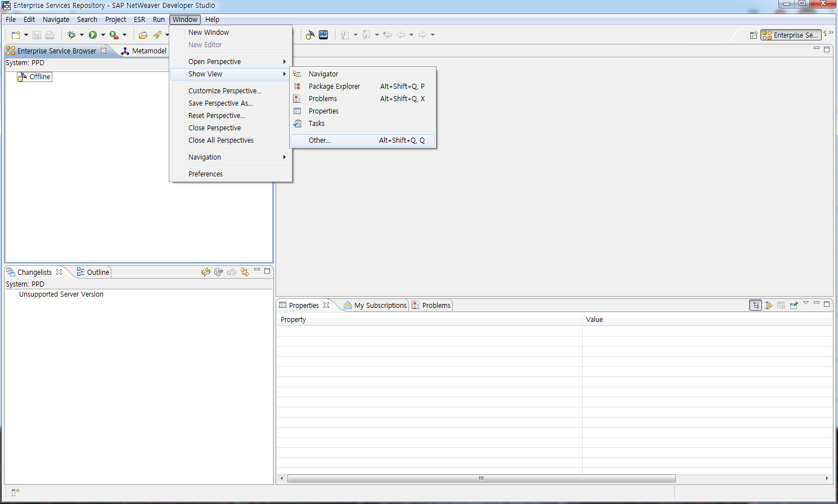Click the open folder toolbar icon
Image resolution: width=838 pixels, height=504 pixels.
(x=143, y=35)
